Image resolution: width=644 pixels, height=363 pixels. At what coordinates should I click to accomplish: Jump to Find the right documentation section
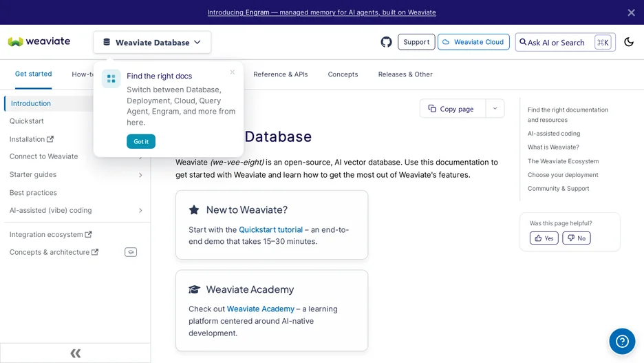pyautogui.click(x=568, y=115)
